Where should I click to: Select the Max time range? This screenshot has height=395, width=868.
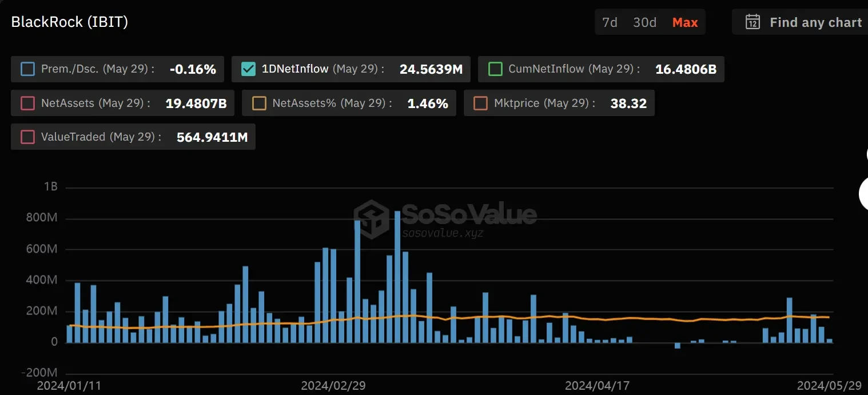(684, 22)
